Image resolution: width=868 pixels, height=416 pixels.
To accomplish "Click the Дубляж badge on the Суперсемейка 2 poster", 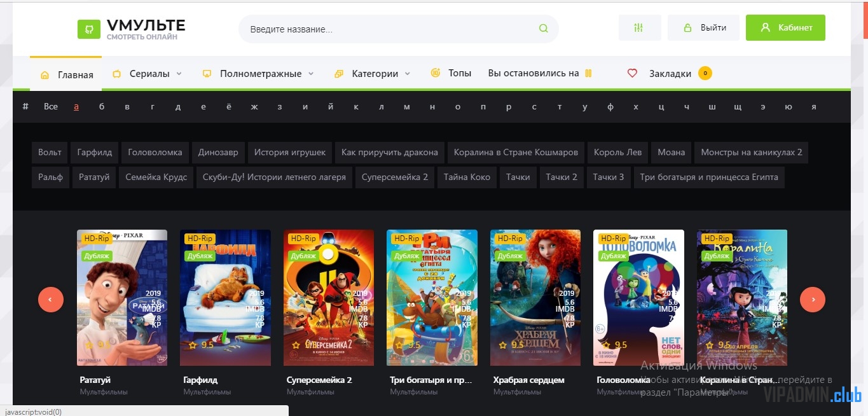I will click(x=303, y=256).
